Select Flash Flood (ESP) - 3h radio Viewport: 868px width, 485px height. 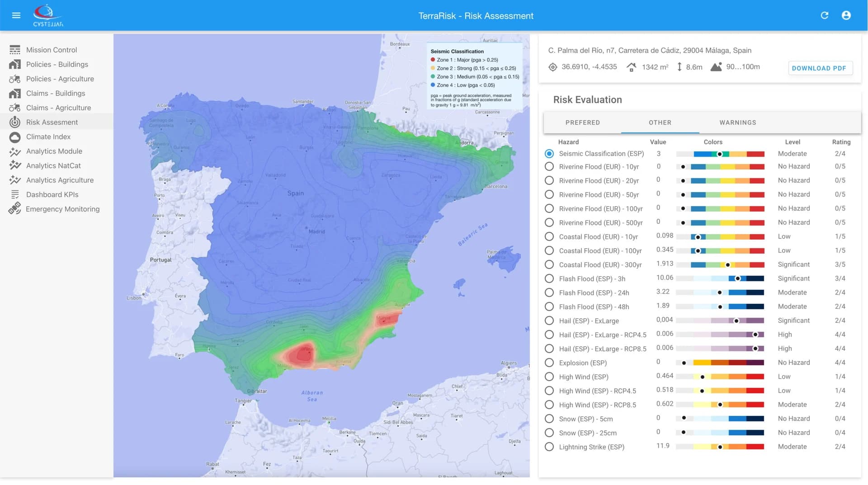pos(549,278)
